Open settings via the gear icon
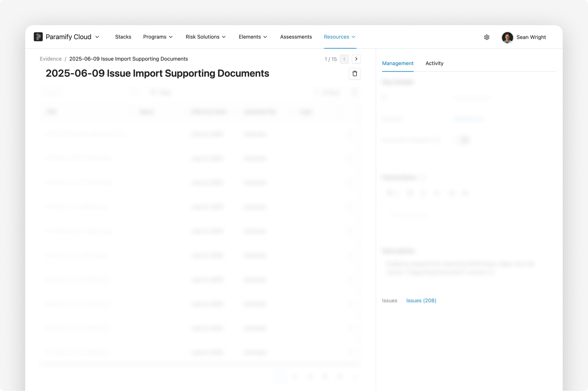Viewport: 588px width, 391px height. click(487, 37)
